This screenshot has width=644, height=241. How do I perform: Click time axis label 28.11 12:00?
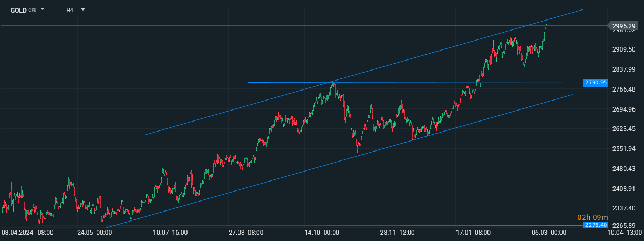pos(398,232)
